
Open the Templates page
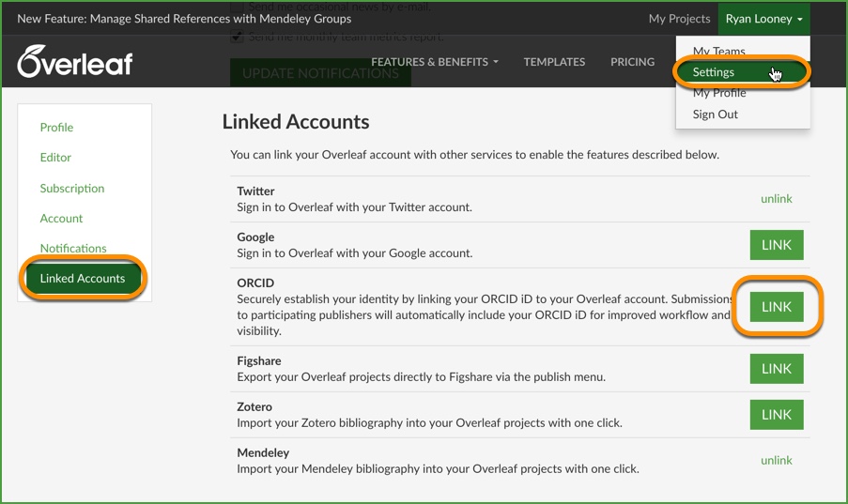tap(554, 62)
